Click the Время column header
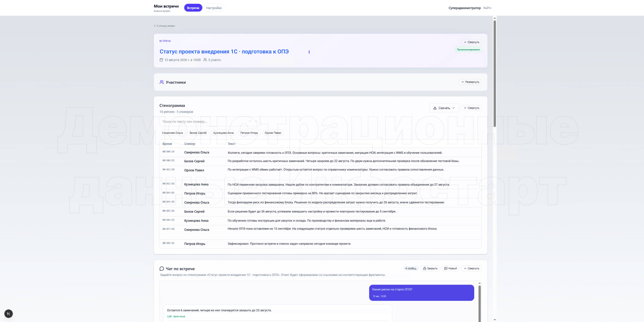Screen dimensions: 644x322 [167, 144]
